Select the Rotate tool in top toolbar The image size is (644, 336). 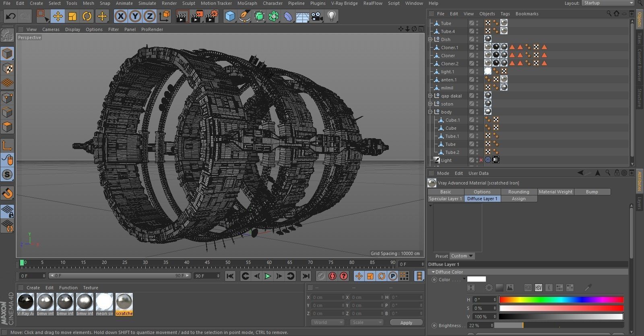(x=87, y=17)
